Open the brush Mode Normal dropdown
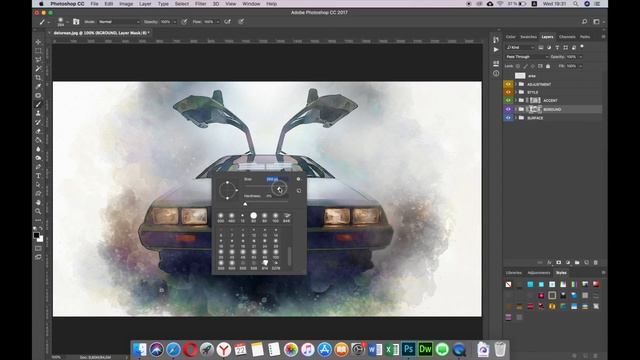 119,22
